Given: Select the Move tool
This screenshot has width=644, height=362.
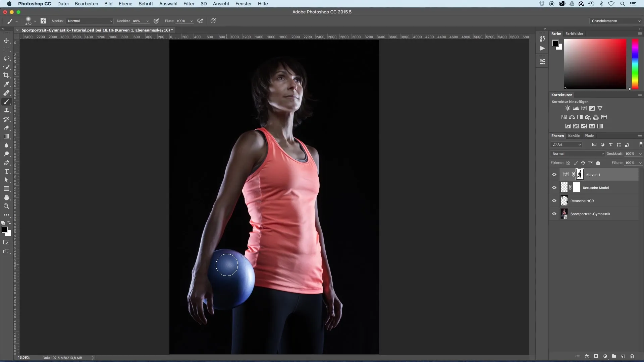Looking at the screenshot, I should (6, 41).
